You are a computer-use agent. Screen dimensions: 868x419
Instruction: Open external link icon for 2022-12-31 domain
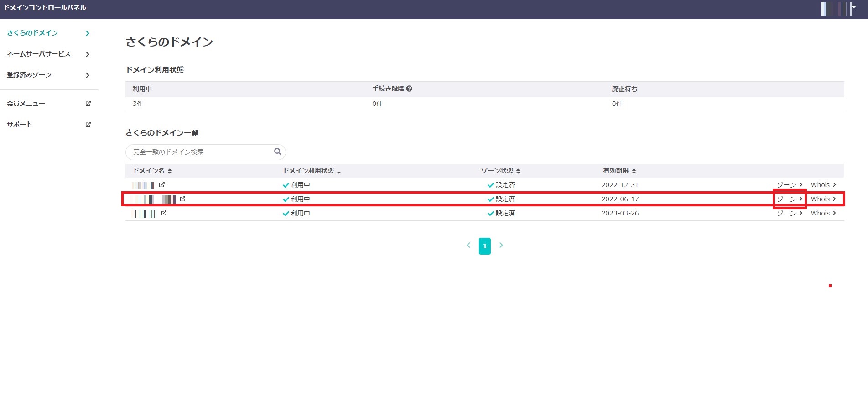tap(162, 185)
